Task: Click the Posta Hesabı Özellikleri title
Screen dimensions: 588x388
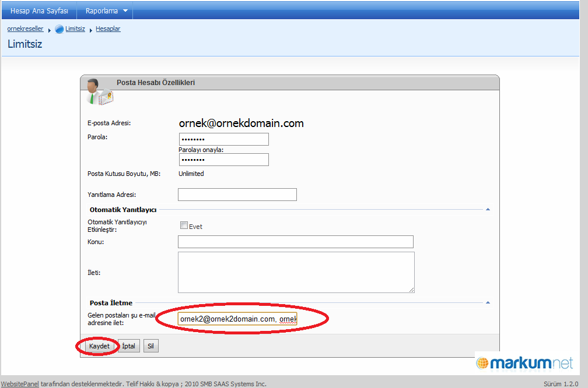Action: [156, 83]
